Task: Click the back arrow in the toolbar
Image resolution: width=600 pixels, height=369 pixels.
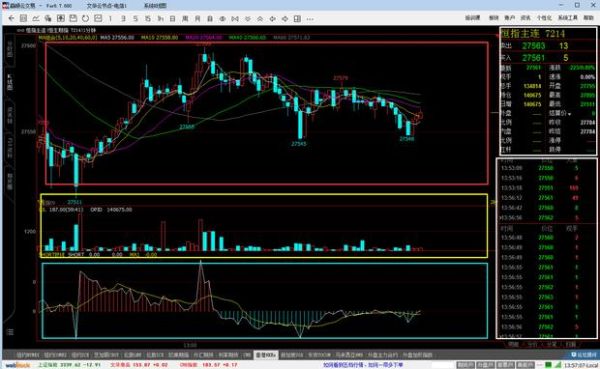Action: pos(11,18)
